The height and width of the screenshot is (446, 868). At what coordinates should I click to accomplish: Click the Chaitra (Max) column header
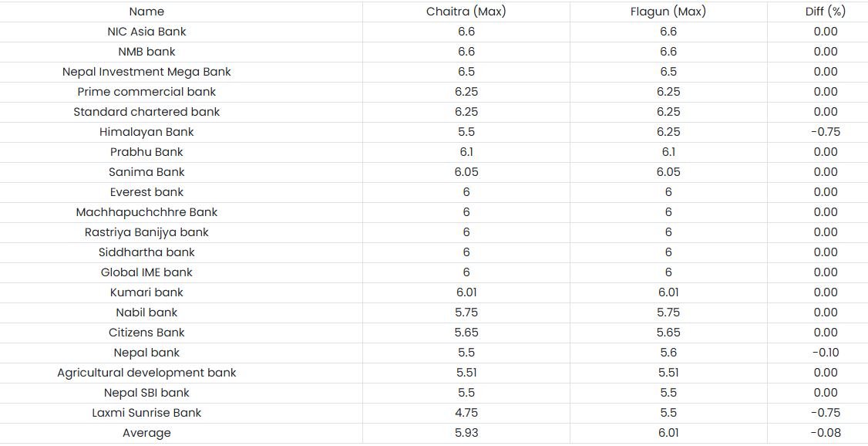click(466, 12)
